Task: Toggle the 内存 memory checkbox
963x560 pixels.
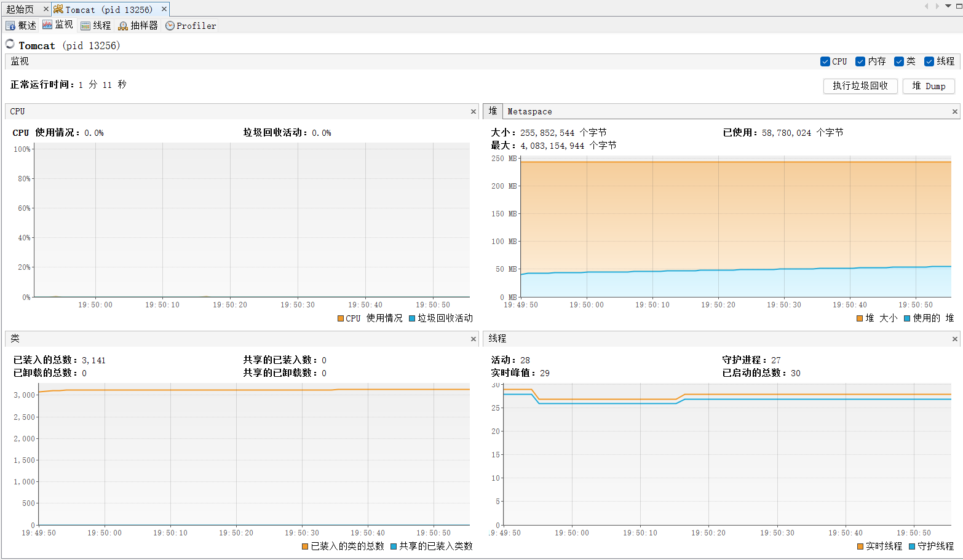Action: (860, 61)
